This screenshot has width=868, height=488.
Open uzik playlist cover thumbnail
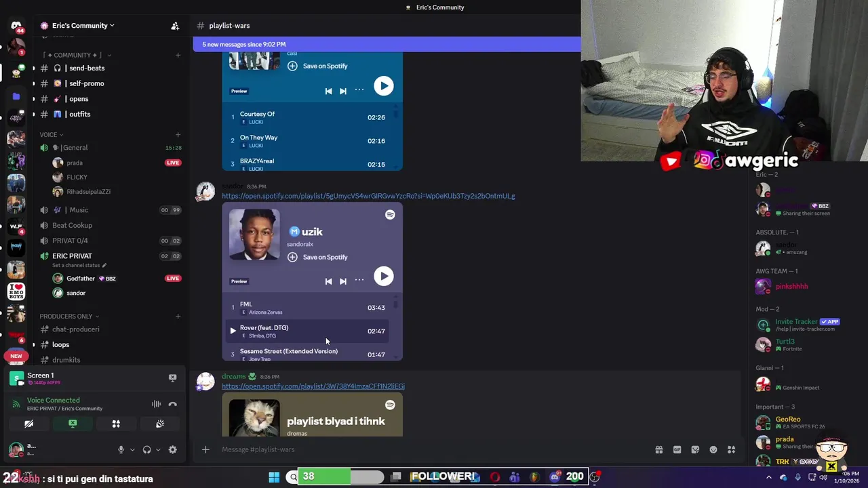[x=254, y=235]
